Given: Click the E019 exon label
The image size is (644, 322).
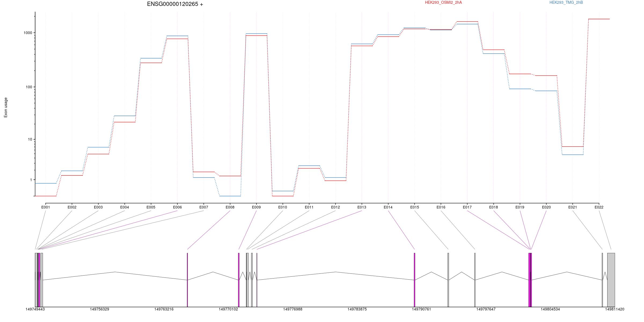Looking at the screenshot, I should pyautogui.click(x=520, y=207).
